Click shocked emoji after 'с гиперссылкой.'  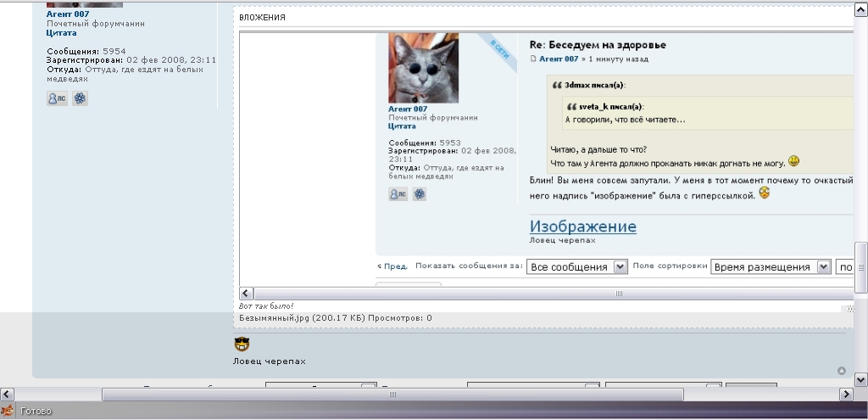[765, 193]
